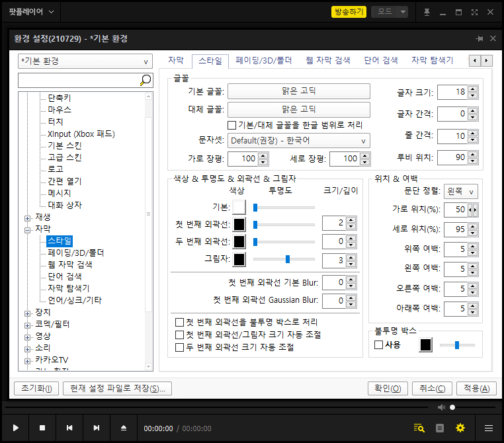
Task: Click the yellow settings gear icon
Action: [x=460, y=428]
